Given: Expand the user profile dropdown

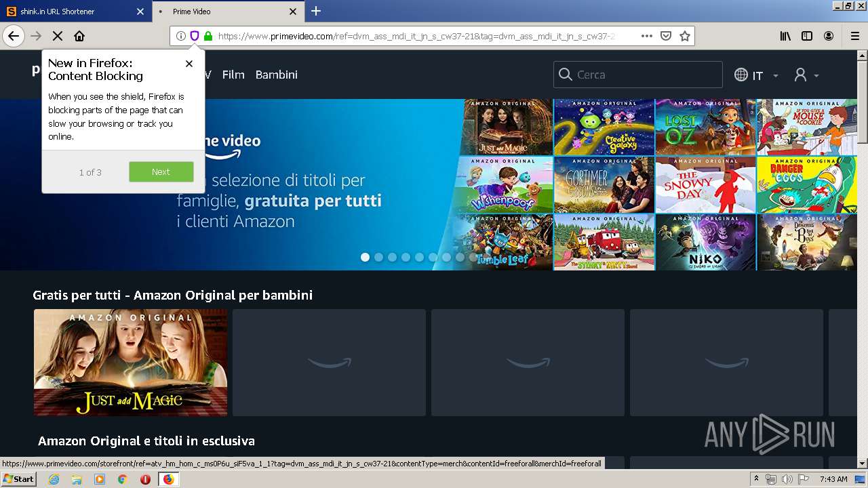Looking at the screenshot, I should tap(806, 75).
